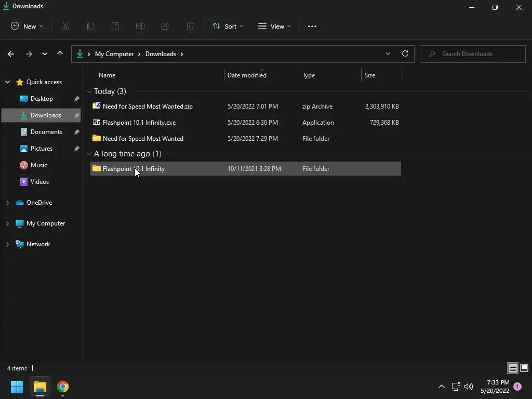Collapse the A long time ago group

coord(89,154)
